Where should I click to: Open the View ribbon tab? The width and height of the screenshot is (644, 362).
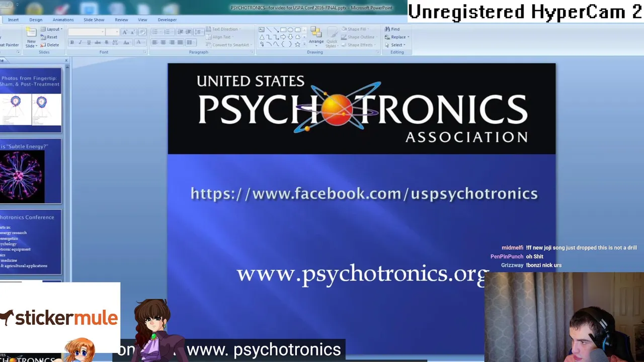click(142, 20)
